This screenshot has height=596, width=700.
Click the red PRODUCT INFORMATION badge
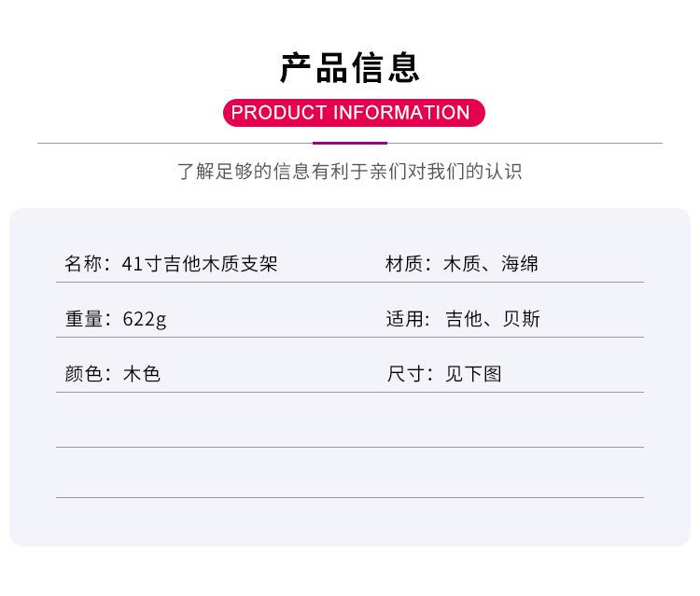coord(350,113)
